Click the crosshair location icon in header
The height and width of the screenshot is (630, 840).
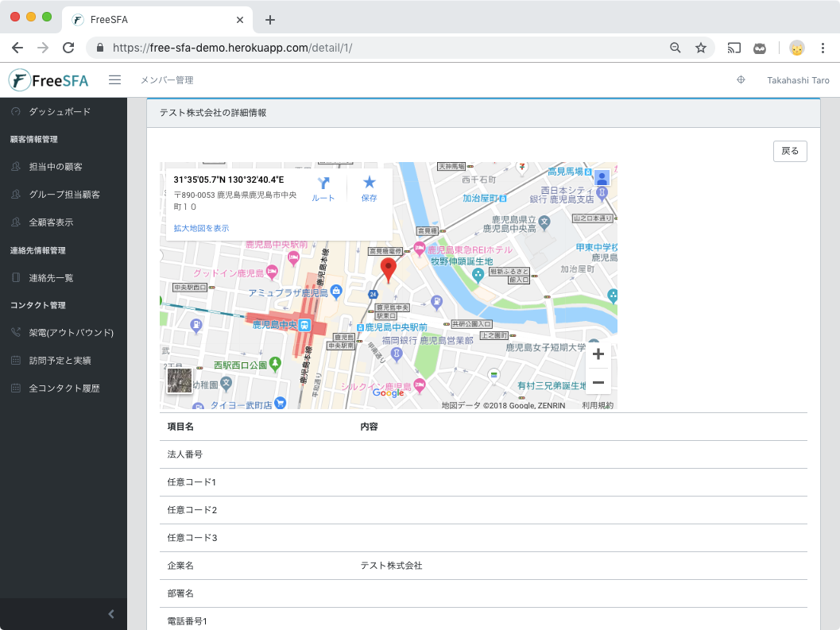(x=741, y=79)
